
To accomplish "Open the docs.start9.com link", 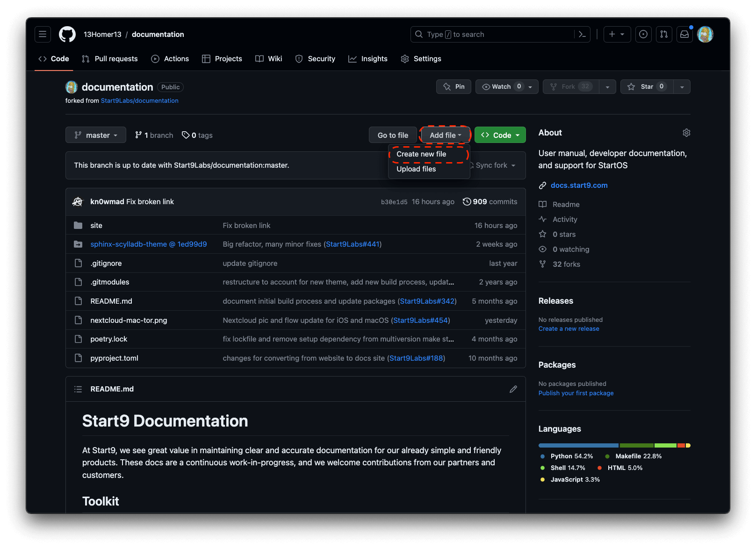I will pos(579,185).
